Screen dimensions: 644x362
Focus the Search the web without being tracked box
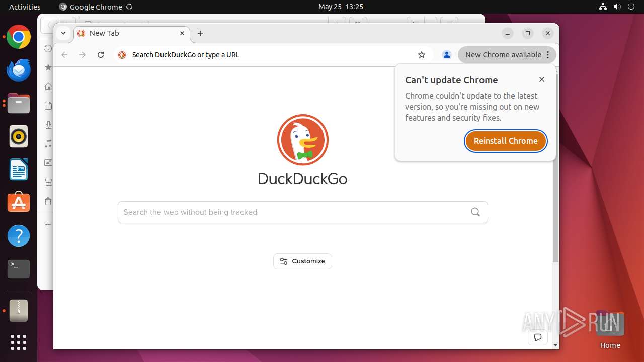[x=302, y=212]
